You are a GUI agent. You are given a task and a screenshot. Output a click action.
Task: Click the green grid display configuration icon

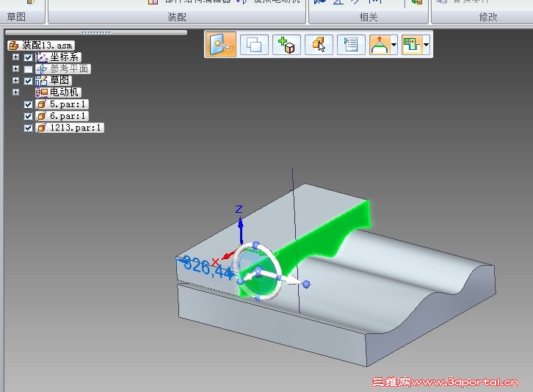(x=412, y=45)
